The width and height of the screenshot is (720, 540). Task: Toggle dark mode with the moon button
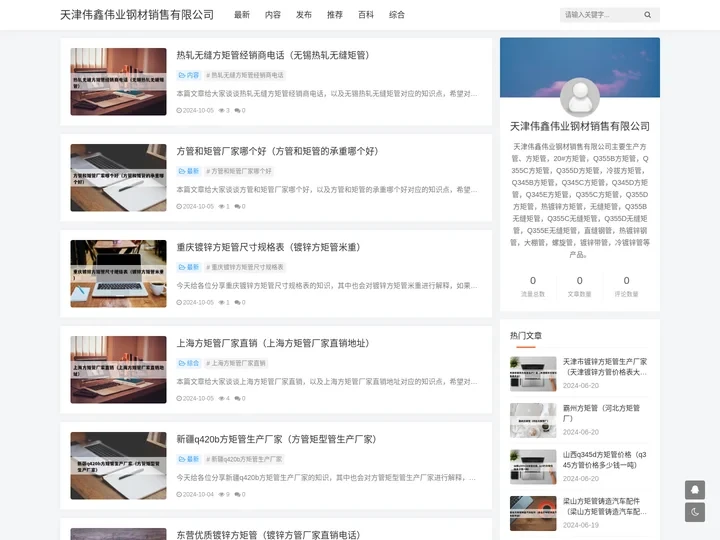[695, 512]
